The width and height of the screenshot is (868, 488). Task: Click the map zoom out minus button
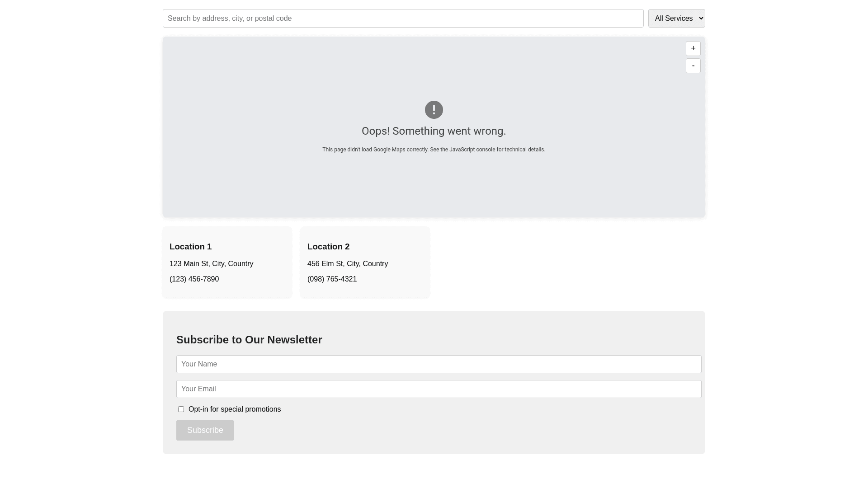click(693, 66)
